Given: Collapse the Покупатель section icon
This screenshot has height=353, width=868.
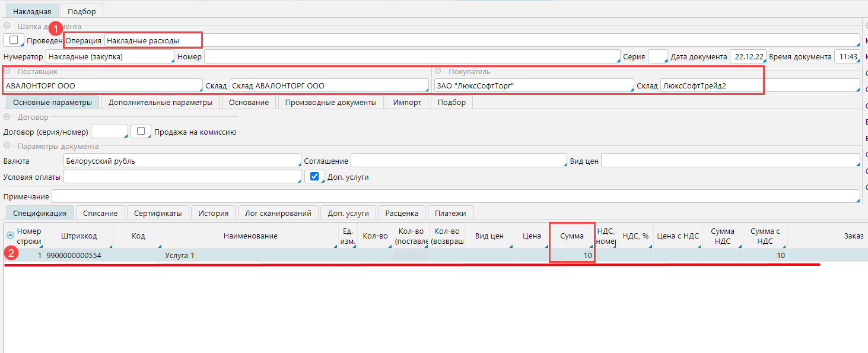Looking at the screenshot, I should [x=438, y=71].
